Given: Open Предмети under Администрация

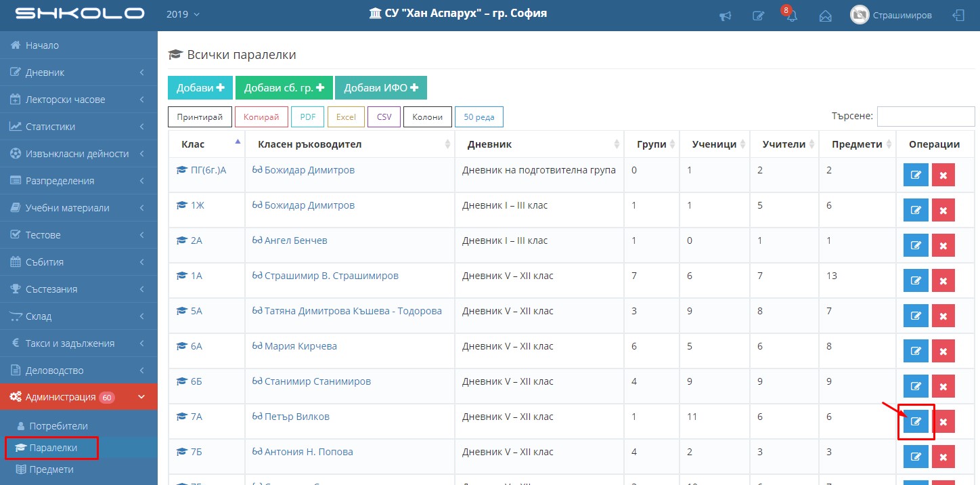Looking at the screenshot, I should (x=79, y=469).
